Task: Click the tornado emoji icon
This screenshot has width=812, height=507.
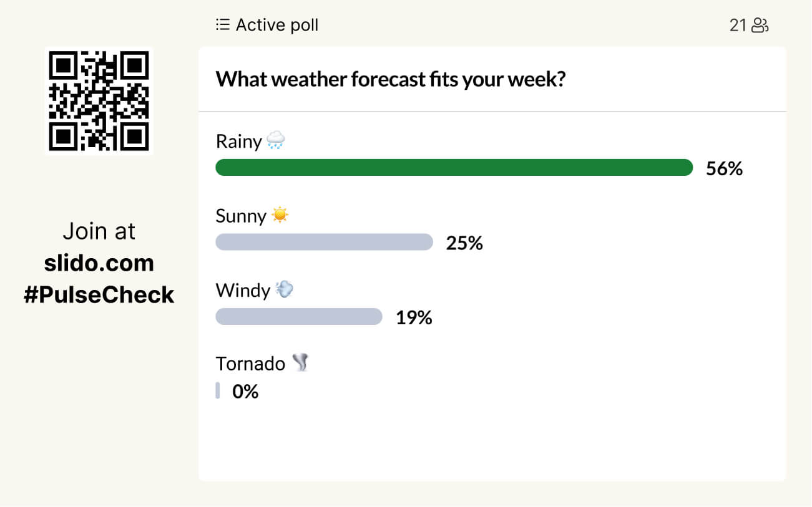Action: pyautogui.click(x=301, y=363)
